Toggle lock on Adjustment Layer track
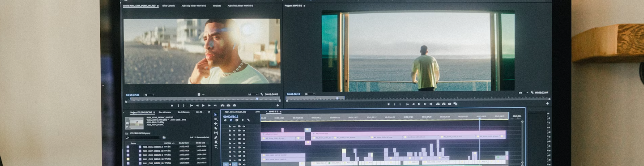The image size is (644, 166). pyautogui.click(x=230, y=135)
